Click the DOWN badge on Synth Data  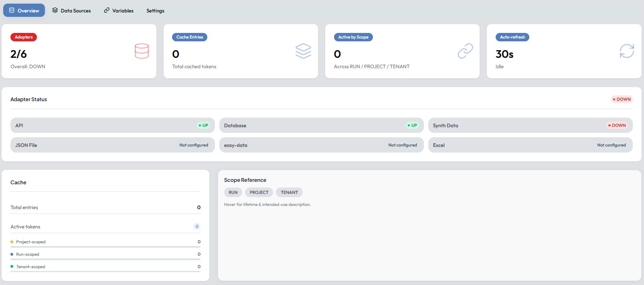[617, 125]
